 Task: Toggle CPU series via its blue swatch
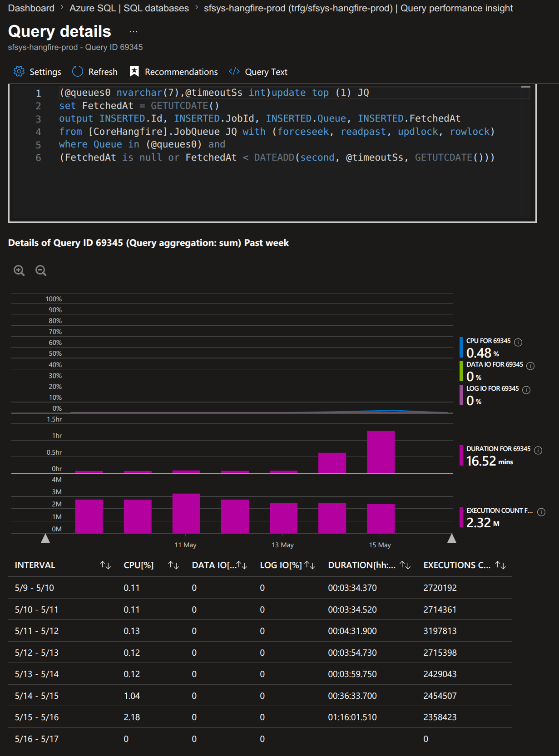click(461, 348)
